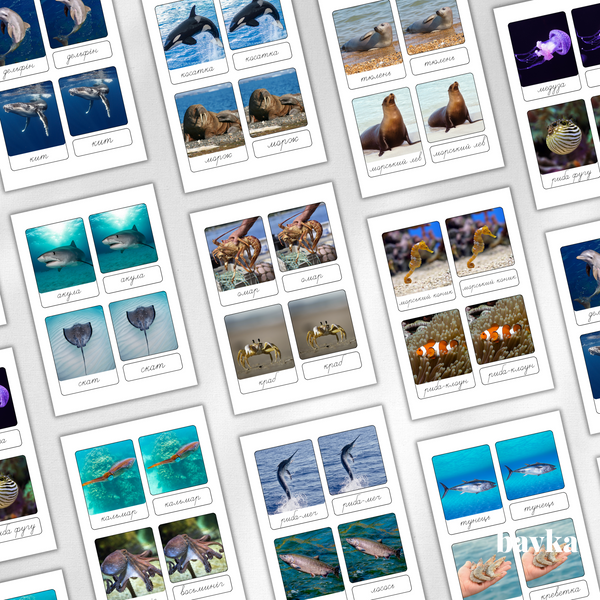The image size is (600, 600).
Task: Choose the clownfish card with attached caption
Action: [x=439, y=354]
